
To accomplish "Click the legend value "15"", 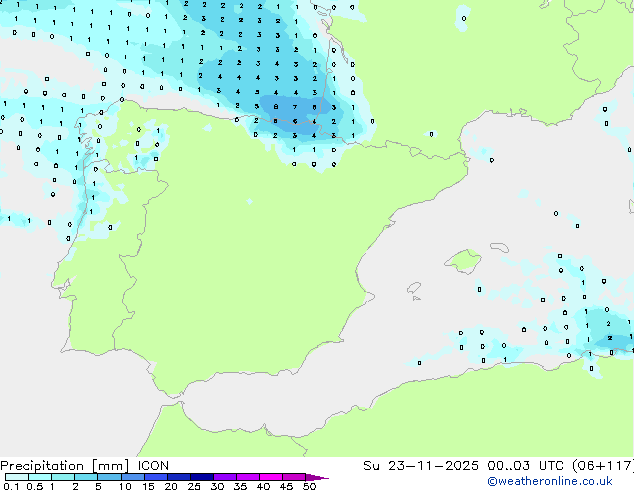I will (148, 486).
